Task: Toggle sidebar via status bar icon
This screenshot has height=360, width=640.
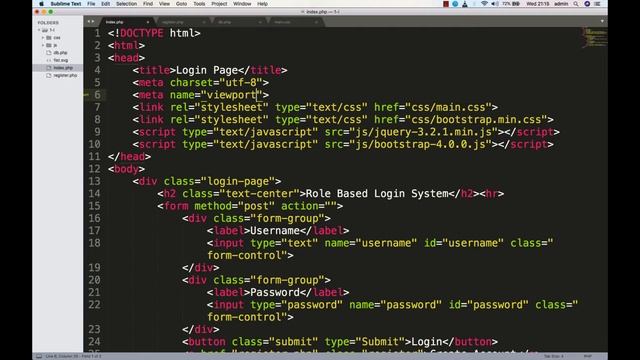Action: tap(39, 356)
